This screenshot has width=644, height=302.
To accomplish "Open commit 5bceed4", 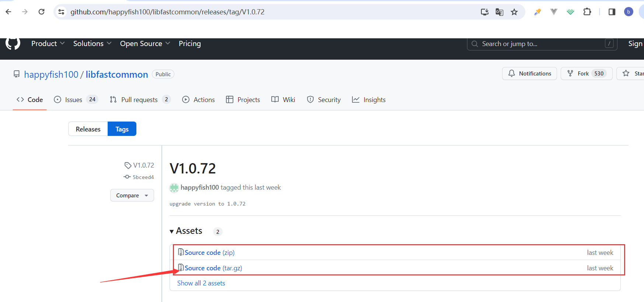I will coord(143,177).
